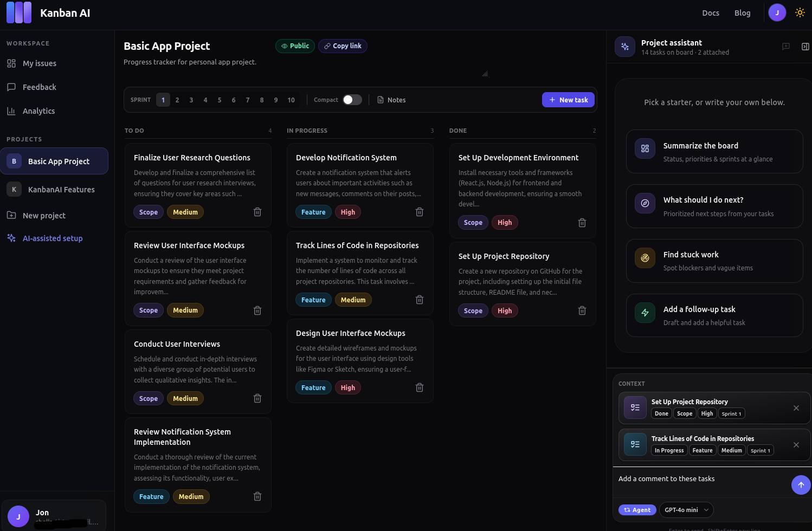The height and width of the screenshot is (531, 812).
Task: Remove Track Lines of Code from context
Action: click(x=796, y=445)
